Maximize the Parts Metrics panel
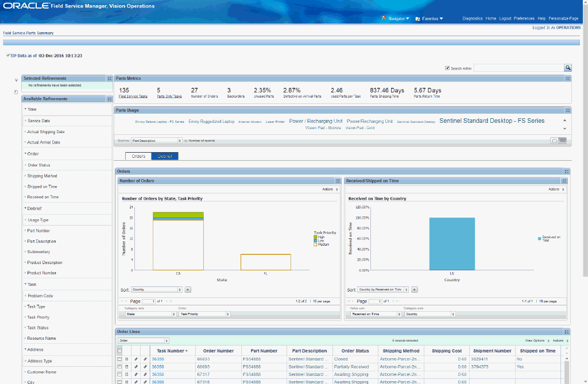Screen dimensions: 588x384 point(568,79)
